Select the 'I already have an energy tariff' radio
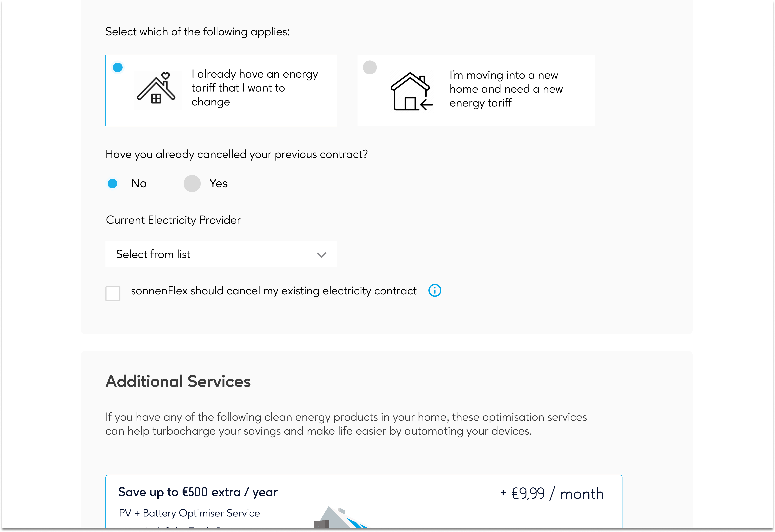The height and width of the screenshot is (532, 775). (118, 68)
